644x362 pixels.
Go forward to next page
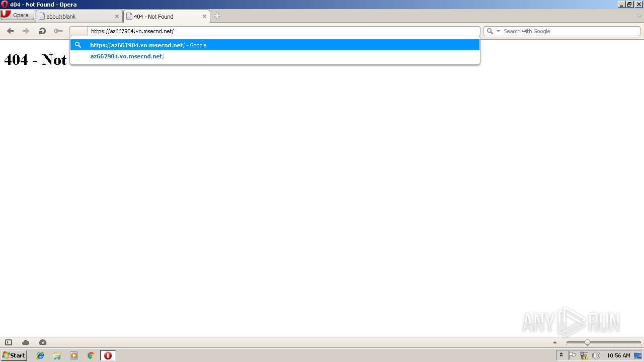[26, 31]
